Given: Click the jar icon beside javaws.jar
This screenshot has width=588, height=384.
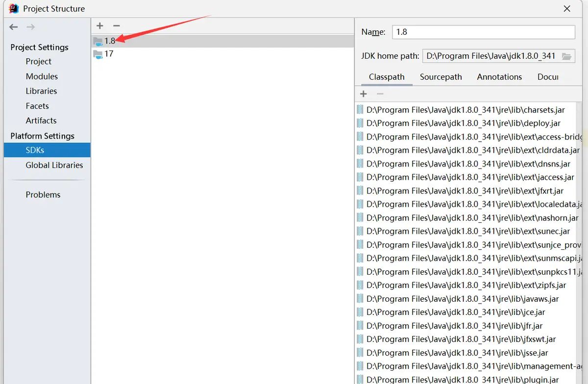Looking at the screenshot, I should [x=360, y=299].
